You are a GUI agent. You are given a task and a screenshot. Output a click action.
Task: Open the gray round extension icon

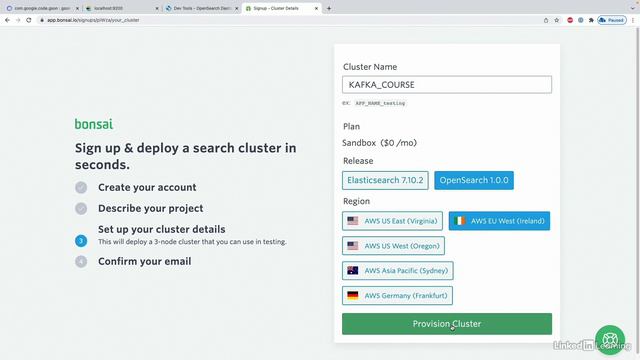[x=581, y=20]
